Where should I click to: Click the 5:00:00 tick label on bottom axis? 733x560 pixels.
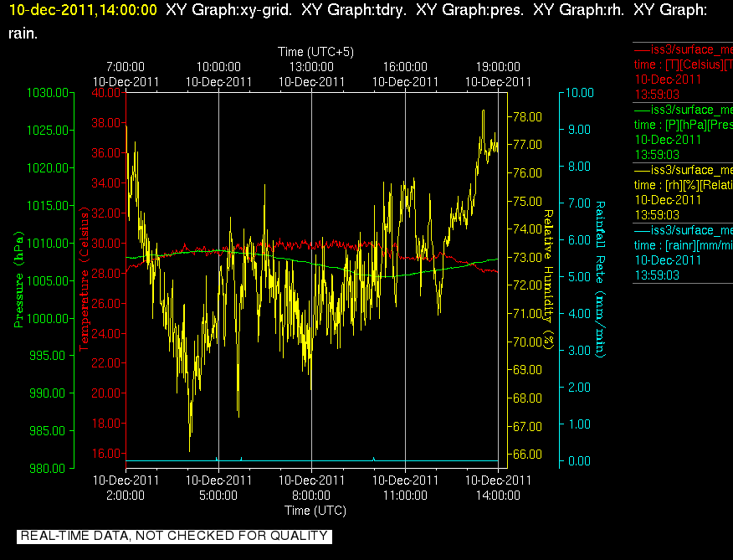click(218, 495)
